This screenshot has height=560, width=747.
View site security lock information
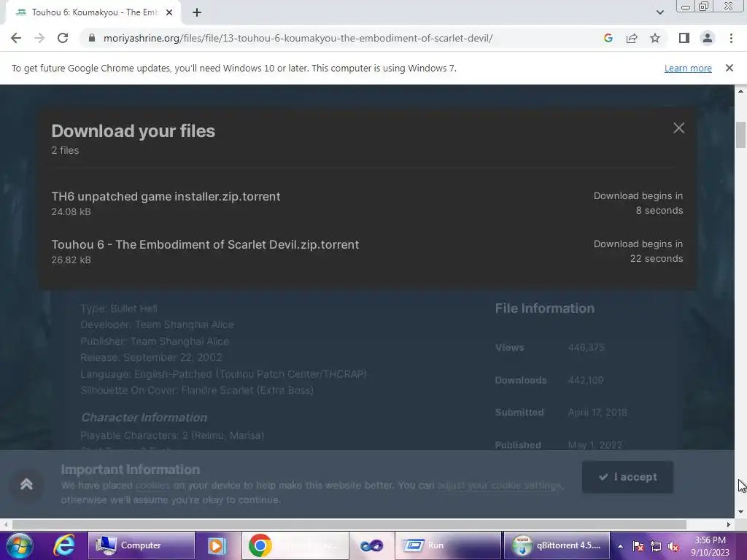tap(92, 38)
